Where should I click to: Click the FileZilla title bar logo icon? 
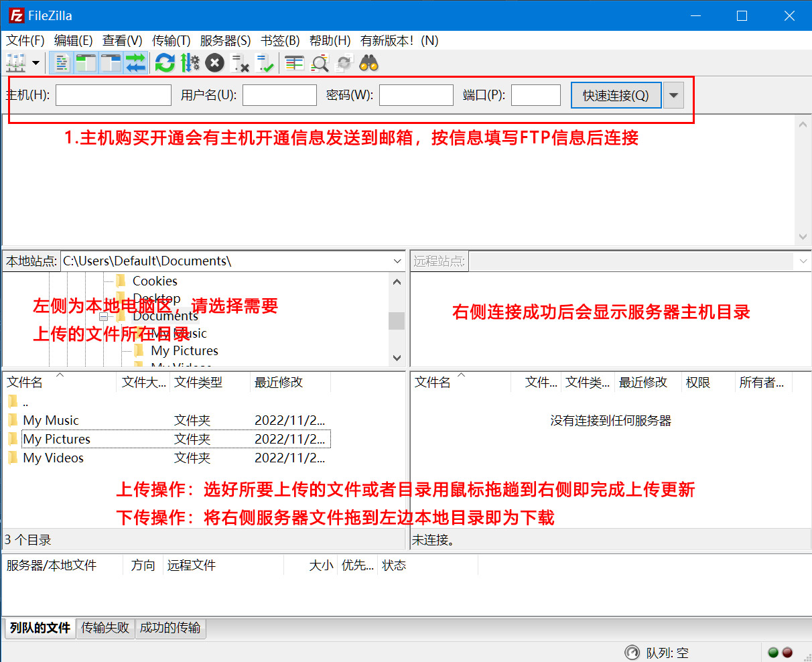(17, 15)
